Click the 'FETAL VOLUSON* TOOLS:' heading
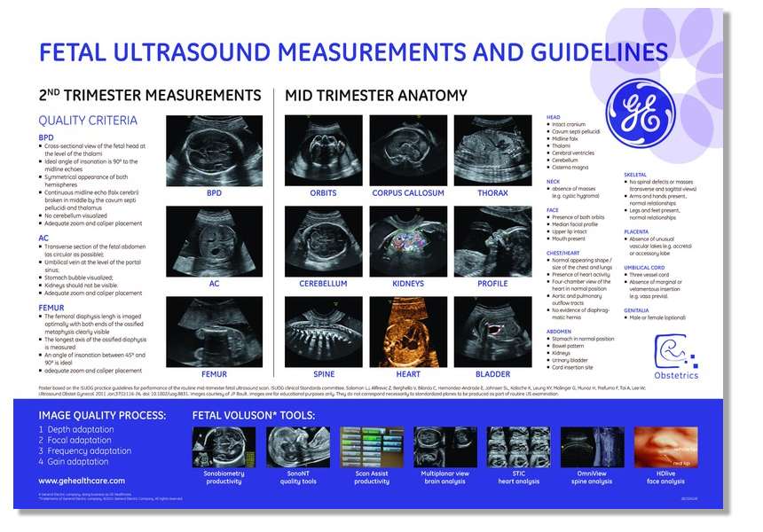 (254, 415)
